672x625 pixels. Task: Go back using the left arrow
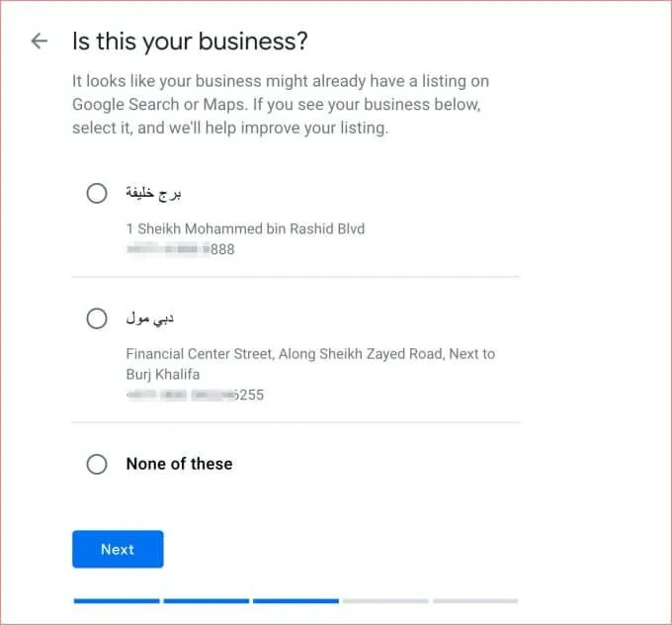[x=39, y=42]
